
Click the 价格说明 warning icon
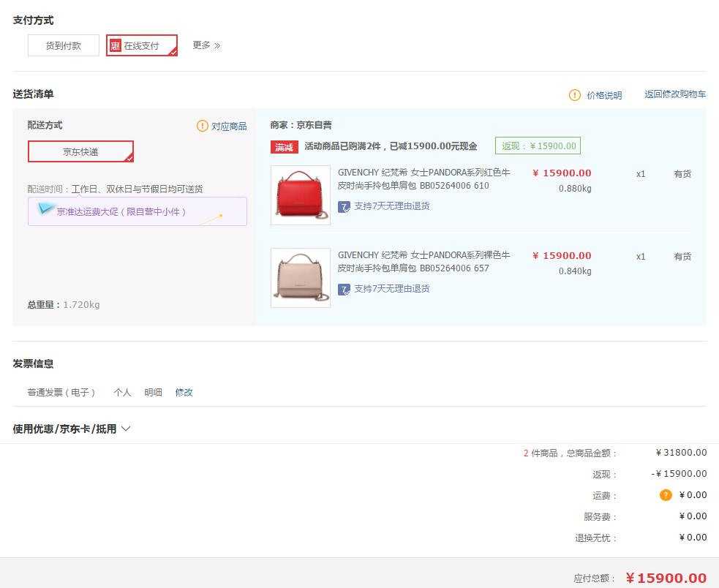[x=575, y=95]
